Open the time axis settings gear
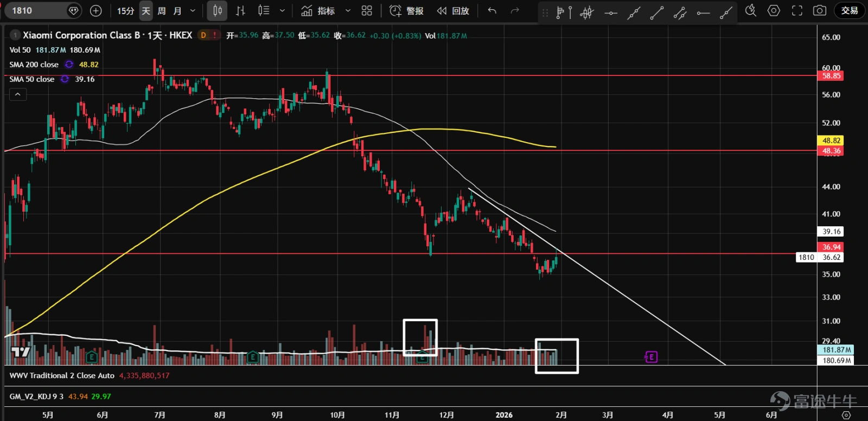Image resolution: width=868 pixels, height=421 pixels. [846, 415]
